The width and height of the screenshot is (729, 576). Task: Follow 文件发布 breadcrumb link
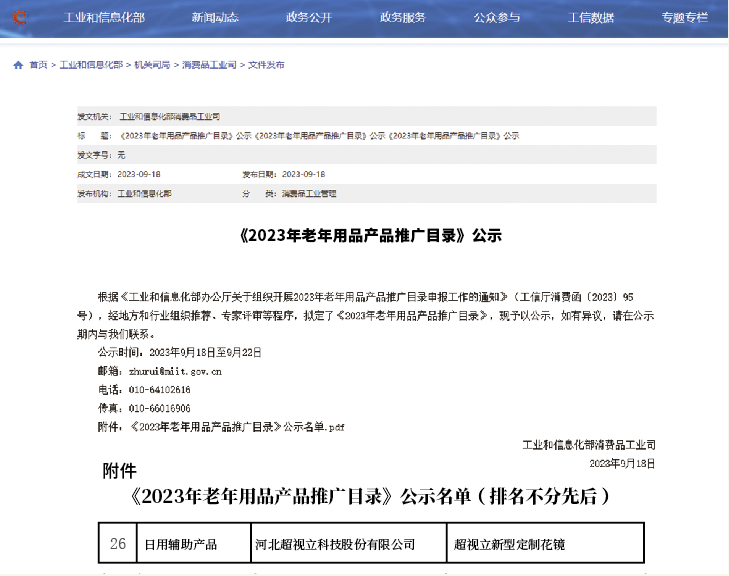point(266,65)
